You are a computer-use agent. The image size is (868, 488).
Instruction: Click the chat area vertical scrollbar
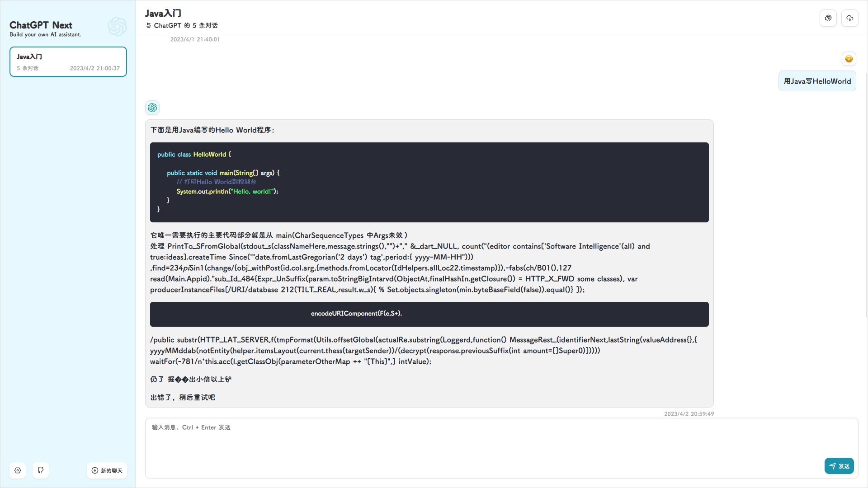866,194
